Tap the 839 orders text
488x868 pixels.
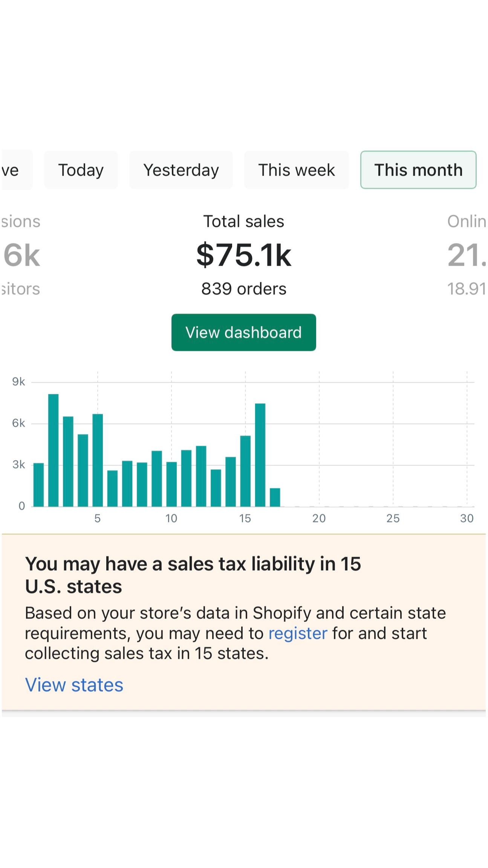[244, 289]
